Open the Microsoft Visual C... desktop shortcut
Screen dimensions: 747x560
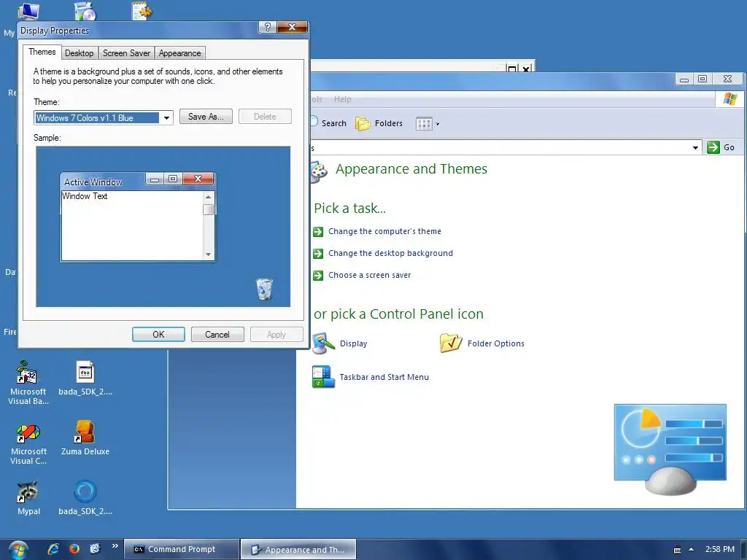[28, 444]
